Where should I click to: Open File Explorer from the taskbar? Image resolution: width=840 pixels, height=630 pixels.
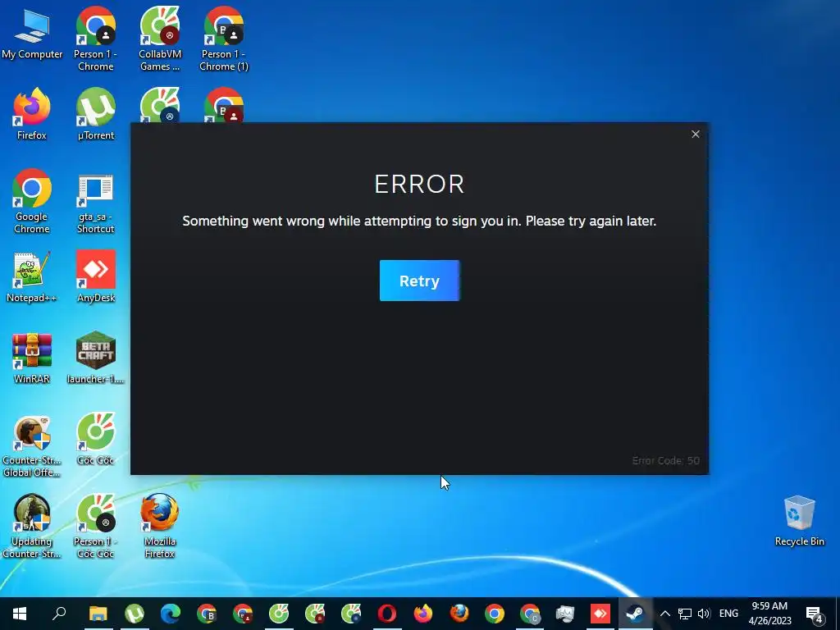pyautogui.click(x=98, y=614)
